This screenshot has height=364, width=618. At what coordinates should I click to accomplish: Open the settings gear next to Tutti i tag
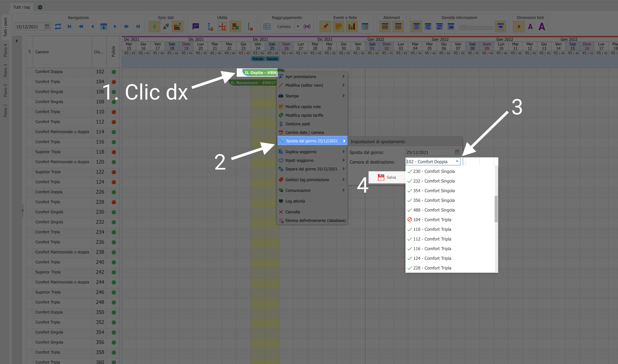pyautogui.click(x=40, y=7)
